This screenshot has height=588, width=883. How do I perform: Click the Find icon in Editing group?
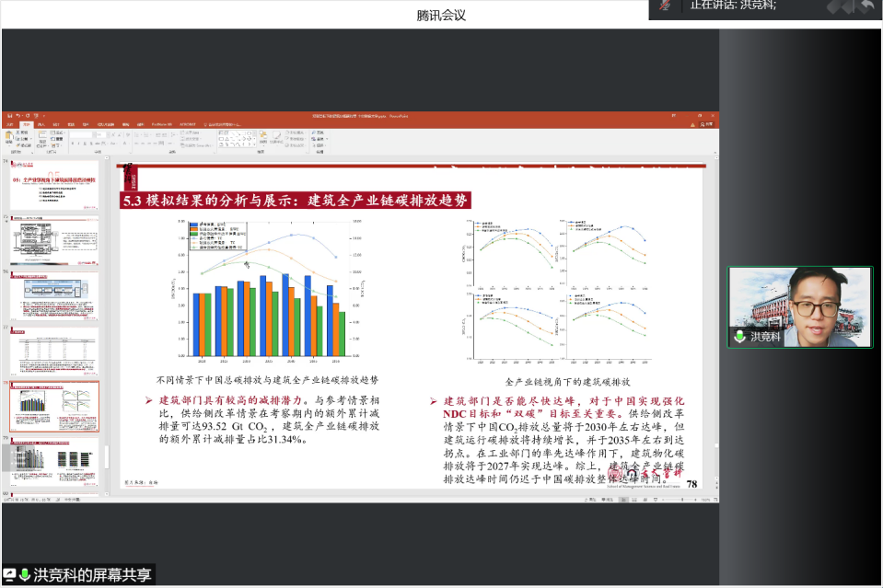click(314, 133)
